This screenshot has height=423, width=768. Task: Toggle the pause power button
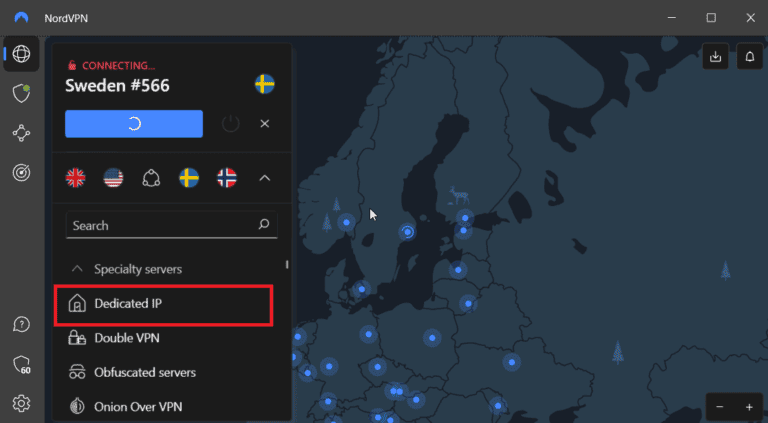coord(231,123)
